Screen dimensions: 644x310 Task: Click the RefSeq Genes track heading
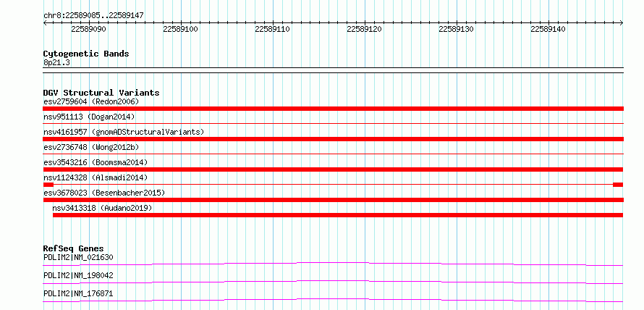(x=73, y=248)
